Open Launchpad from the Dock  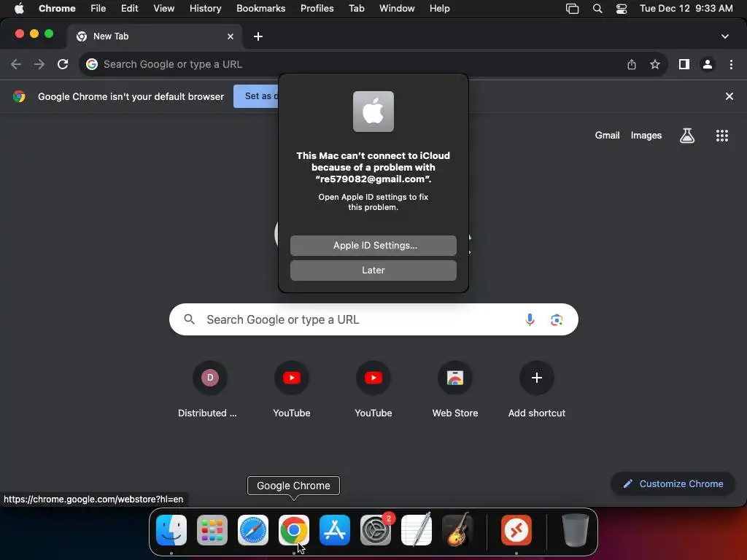coord(212,530)
